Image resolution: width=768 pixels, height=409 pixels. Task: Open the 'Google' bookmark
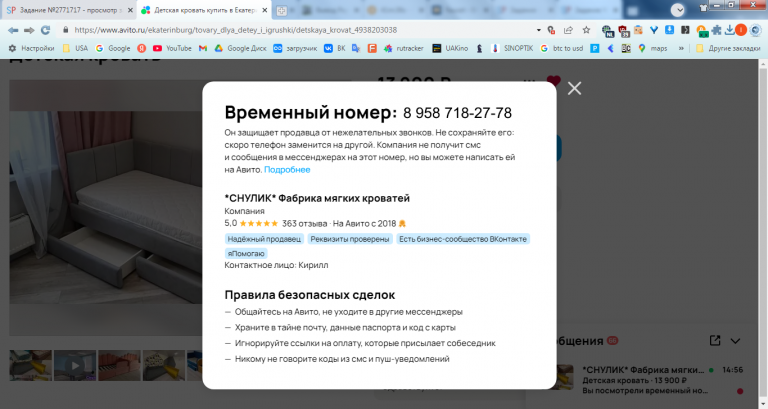[113, 48]
